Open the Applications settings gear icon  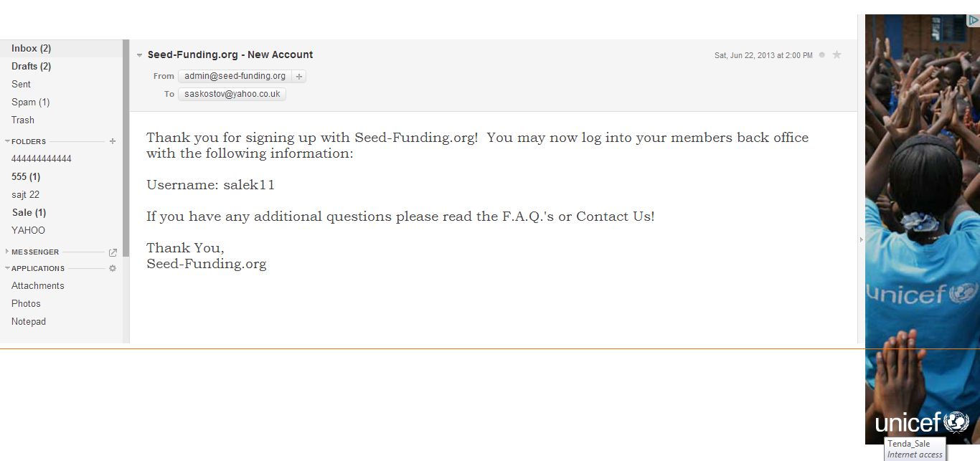pos(112,268)
